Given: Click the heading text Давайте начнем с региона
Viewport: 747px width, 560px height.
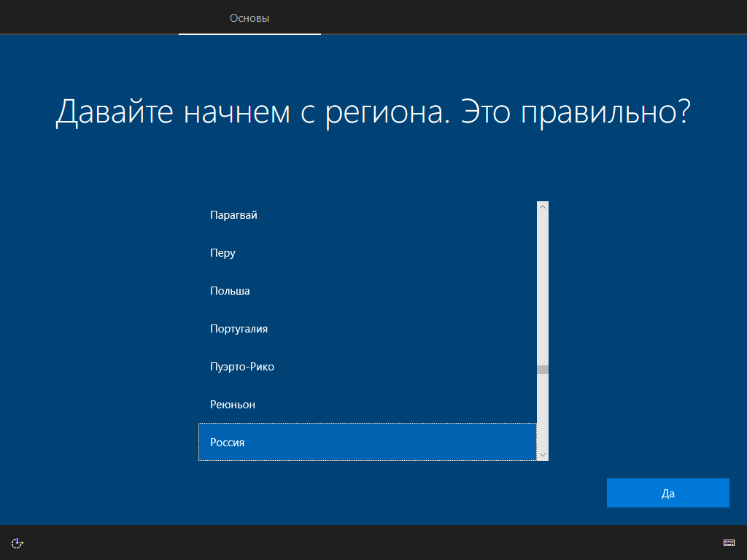Looking at the screenshot, I should (x=252, y=112).
